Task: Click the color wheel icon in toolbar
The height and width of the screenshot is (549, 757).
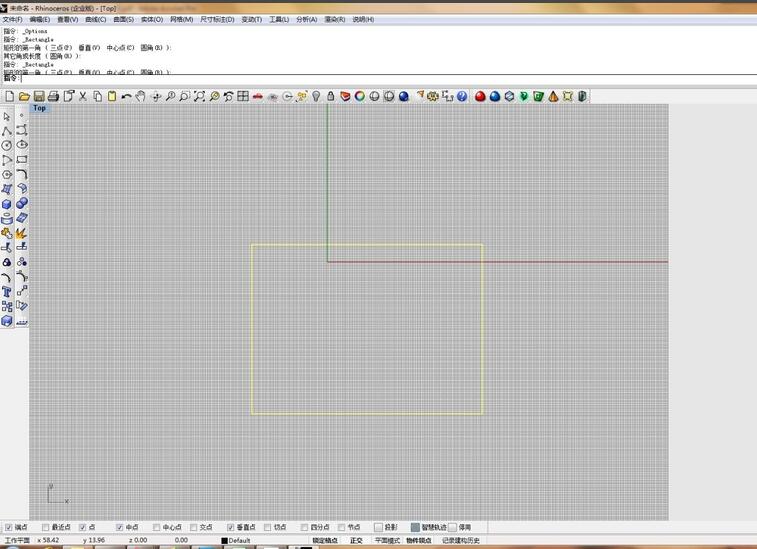Action: [359, 96]
